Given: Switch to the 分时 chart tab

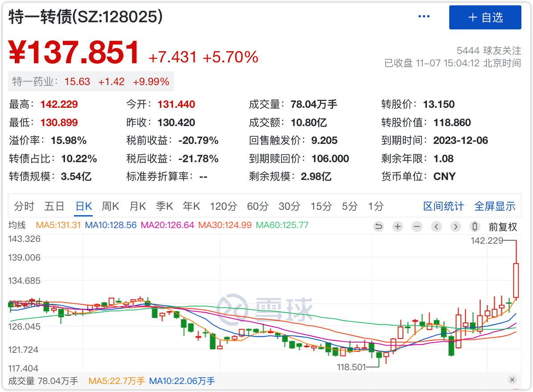Looking at the screenshot, I should pyautogui.click(x=24, y=206).
